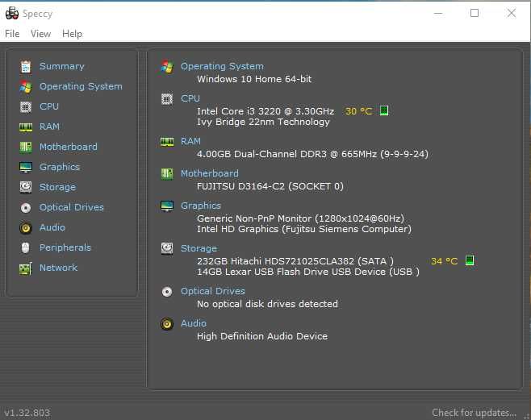Click the green CPU temperature indicator icon
The width and height of the screenshot is (531, 420).
[384, 110]
